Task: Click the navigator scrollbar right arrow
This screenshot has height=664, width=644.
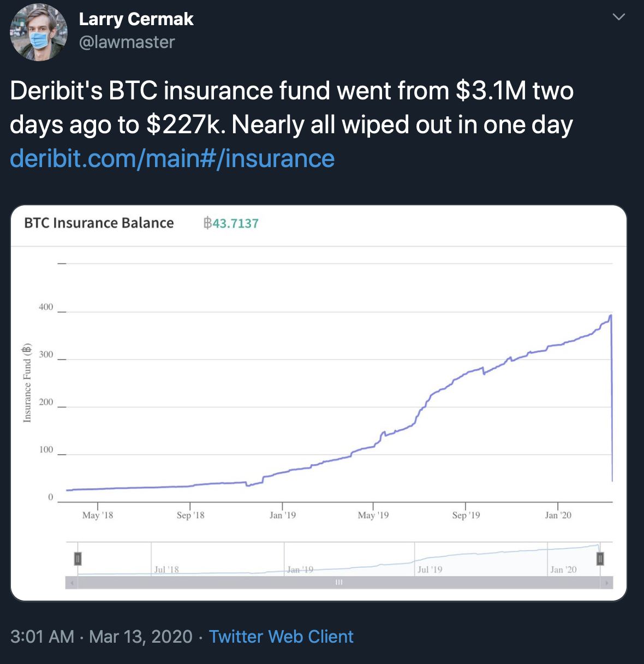Action: (607, 583)
